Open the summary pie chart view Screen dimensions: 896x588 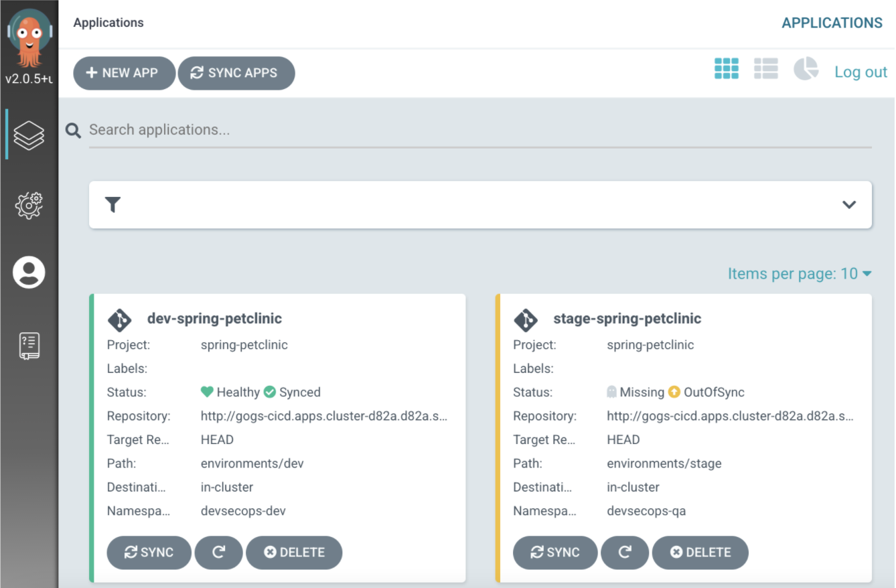(x=806, y=68)
